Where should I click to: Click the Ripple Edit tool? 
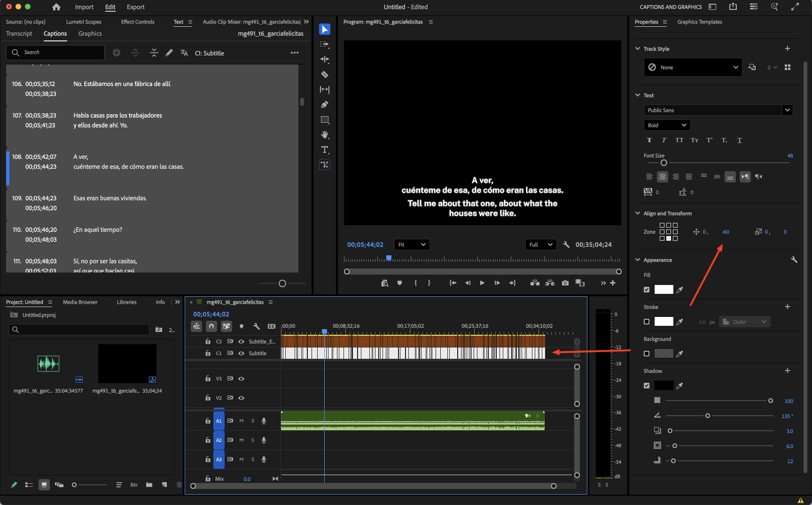pos(325,59)
